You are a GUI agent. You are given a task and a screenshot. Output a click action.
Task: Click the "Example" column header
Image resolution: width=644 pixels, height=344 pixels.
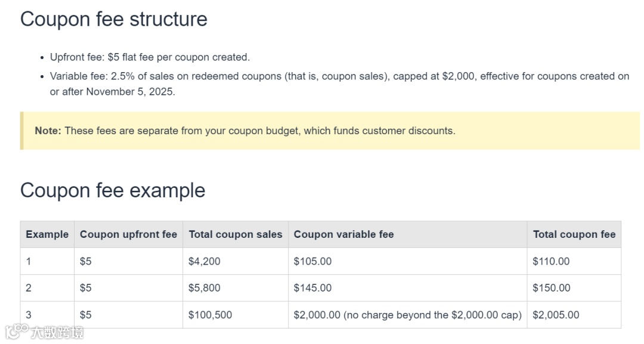pos(47,234)
